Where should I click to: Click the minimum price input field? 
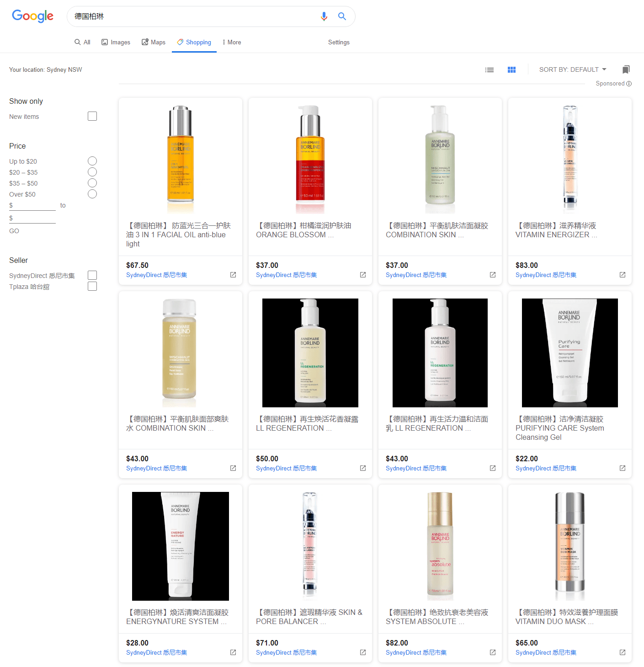(32, 205)
